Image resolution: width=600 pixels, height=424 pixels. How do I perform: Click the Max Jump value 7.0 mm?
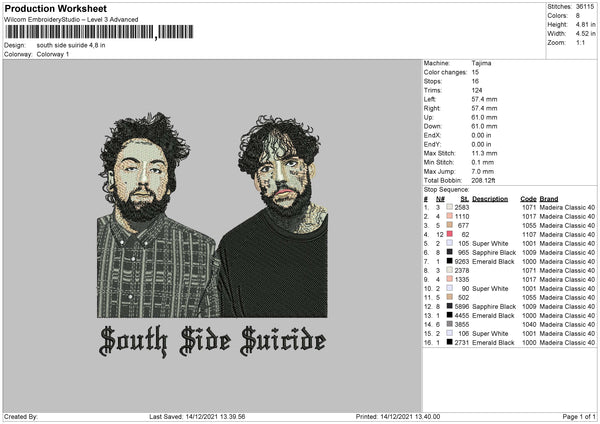pyautogui.click(x=483, y=171)
